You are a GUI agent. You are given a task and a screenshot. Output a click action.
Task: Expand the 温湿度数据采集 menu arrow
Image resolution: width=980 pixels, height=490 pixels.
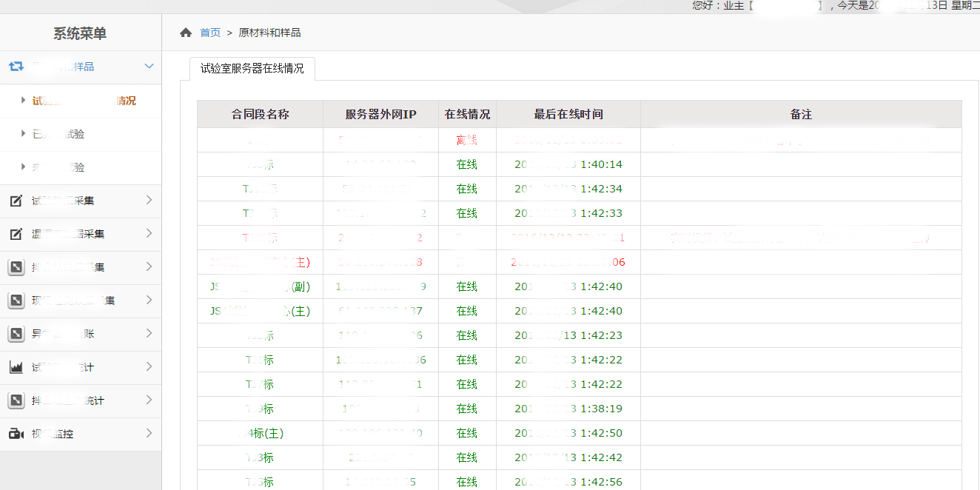pyautogui.click(x=149, y=233)
